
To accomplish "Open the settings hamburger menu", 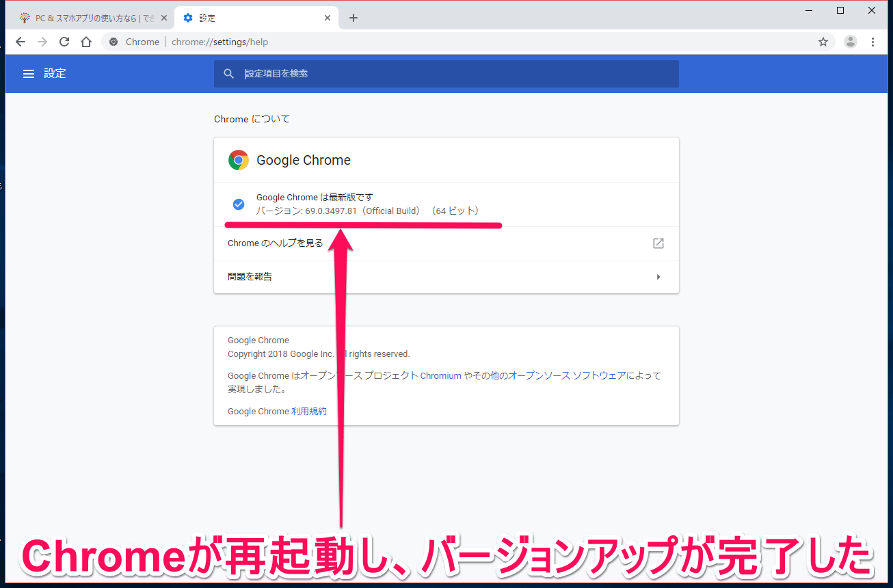I will (x=29, y=73).
